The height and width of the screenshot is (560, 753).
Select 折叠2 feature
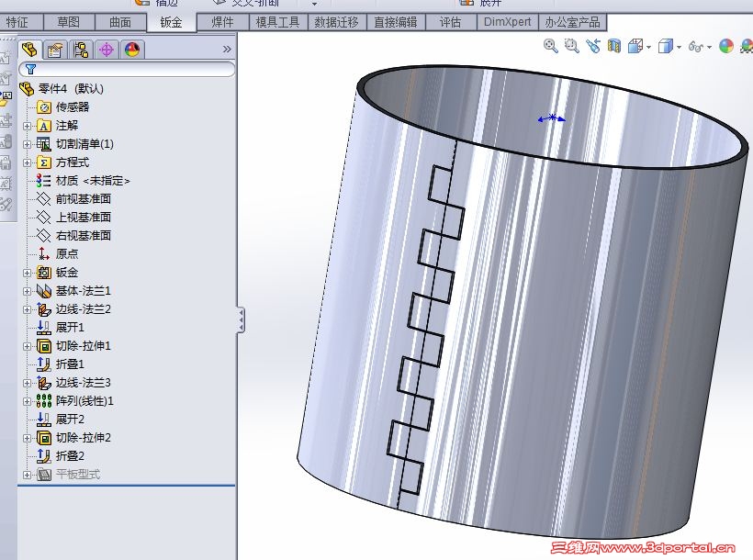[70, 455]
